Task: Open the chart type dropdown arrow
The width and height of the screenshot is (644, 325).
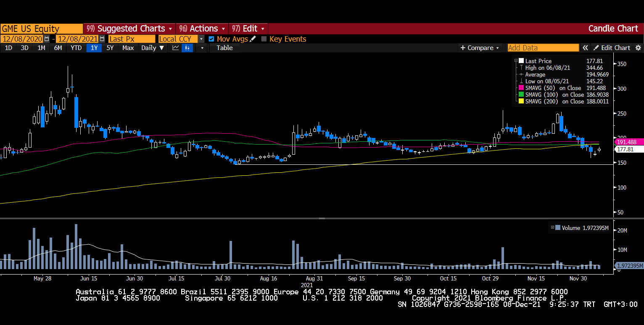Action: pyautogui.click(x=202, y=48)
